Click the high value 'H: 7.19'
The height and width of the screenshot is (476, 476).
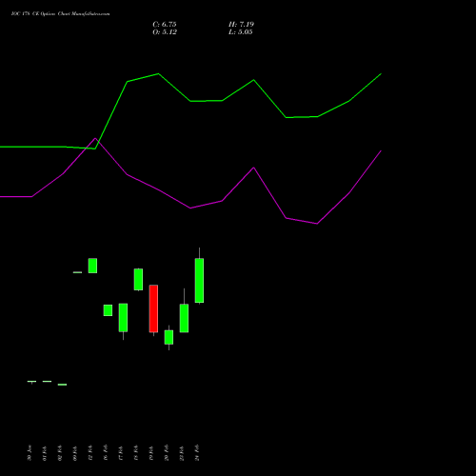pyautogui.click(x=241, y=25)
